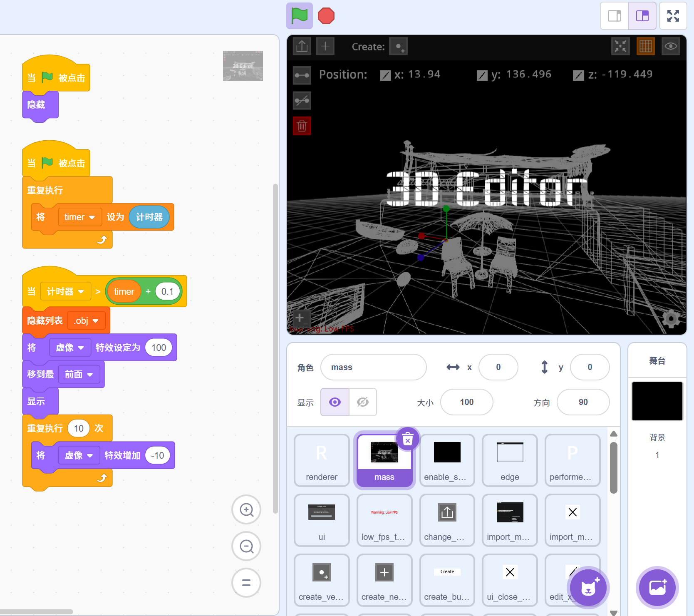The image size is (694, 616).
Task: Enter full screen stage mode
Action: click(x=673, y=16)
